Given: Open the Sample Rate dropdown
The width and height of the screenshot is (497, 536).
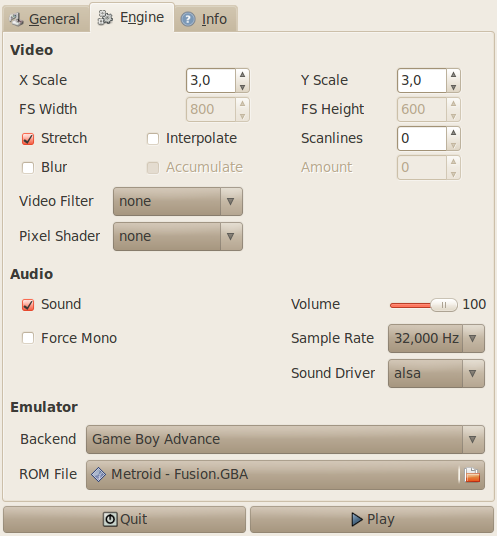Looking at the screenshot, I should coord(436,338).
